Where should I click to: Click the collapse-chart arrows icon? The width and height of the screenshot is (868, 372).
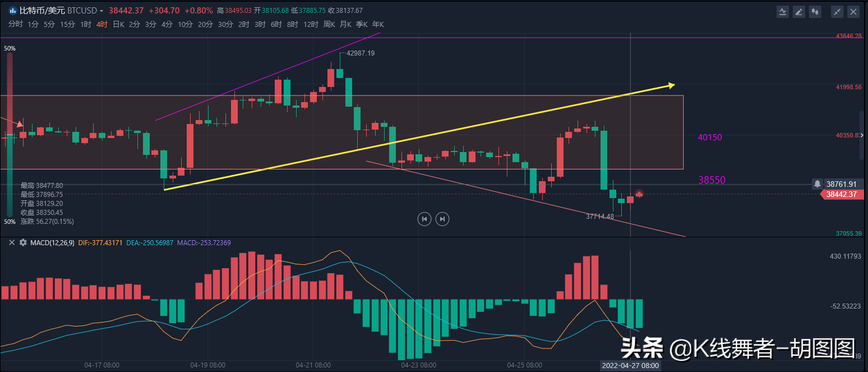837,11
